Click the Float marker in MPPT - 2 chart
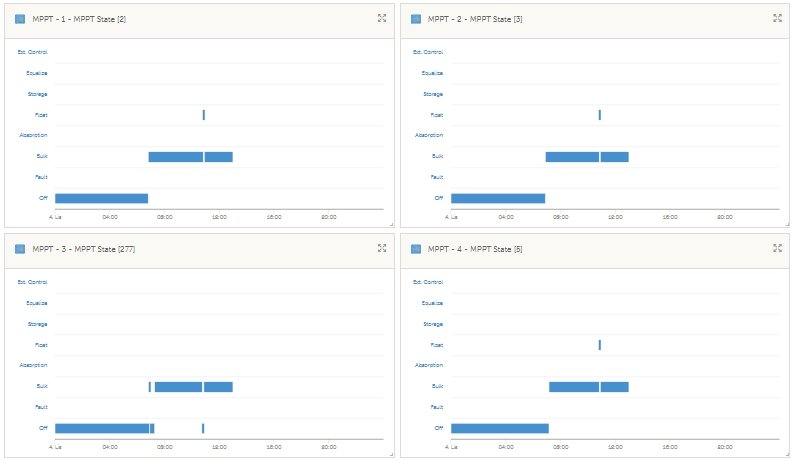This screenshot has height=461, width=794. pos(600,115)
